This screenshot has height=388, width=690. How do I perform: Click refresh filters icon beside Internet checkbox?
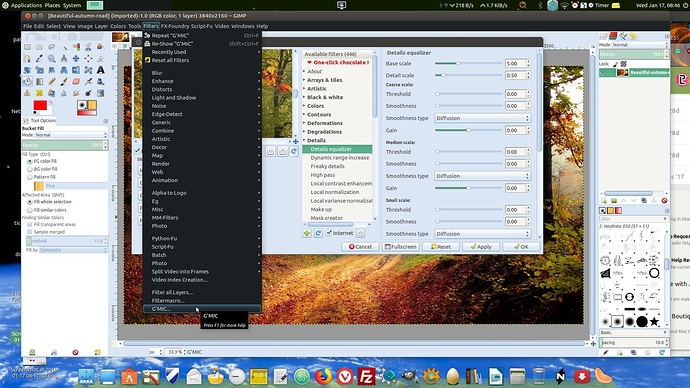click(318, 233)
